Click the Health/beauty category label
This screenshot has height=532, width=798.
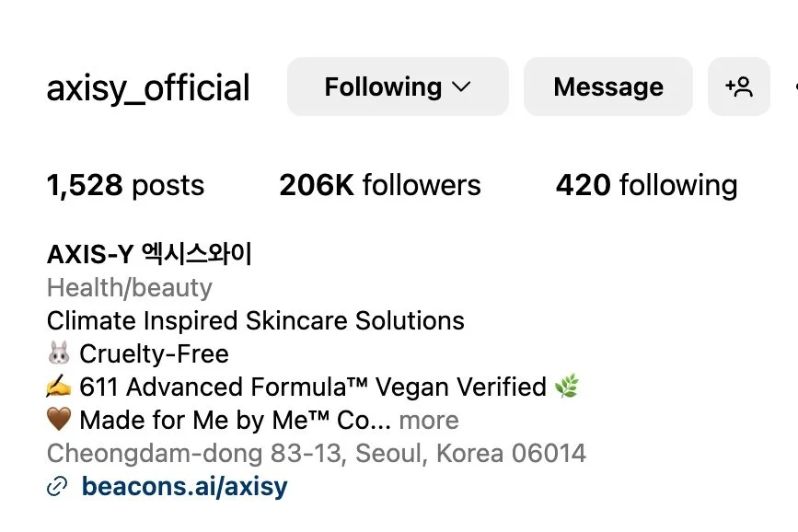(129, 288)
